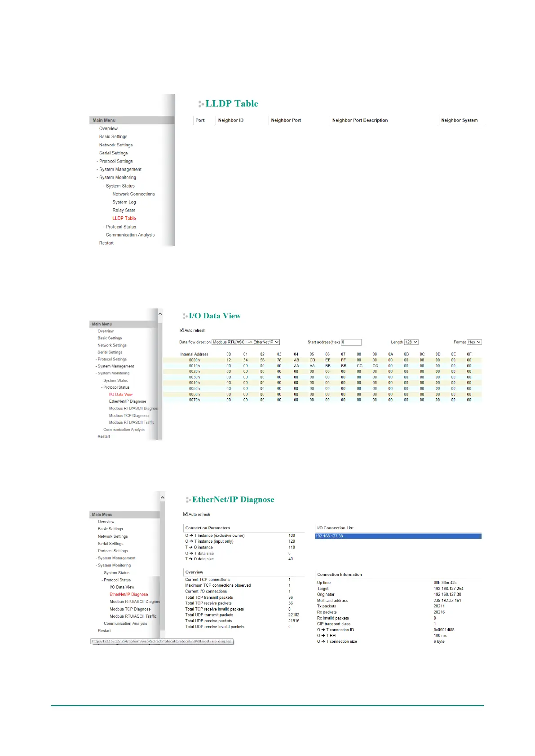Open Communication Analysis in EtherNet/IP Diagnose sidebar
The image size is (535, 756).
point(125,624)
